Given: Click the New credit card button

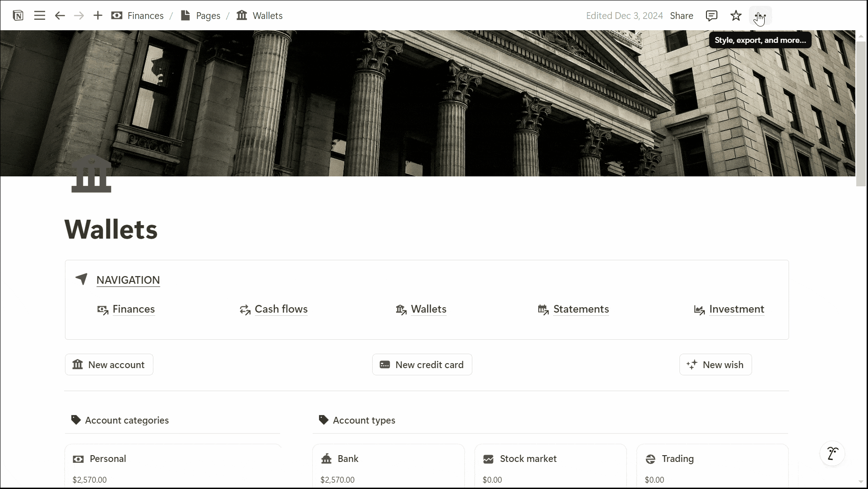Looking at the screenshot, I should tap(422, 364).
